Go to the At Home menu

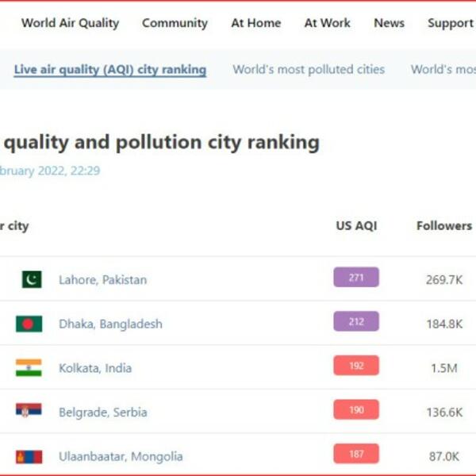[x=255, y=23]
